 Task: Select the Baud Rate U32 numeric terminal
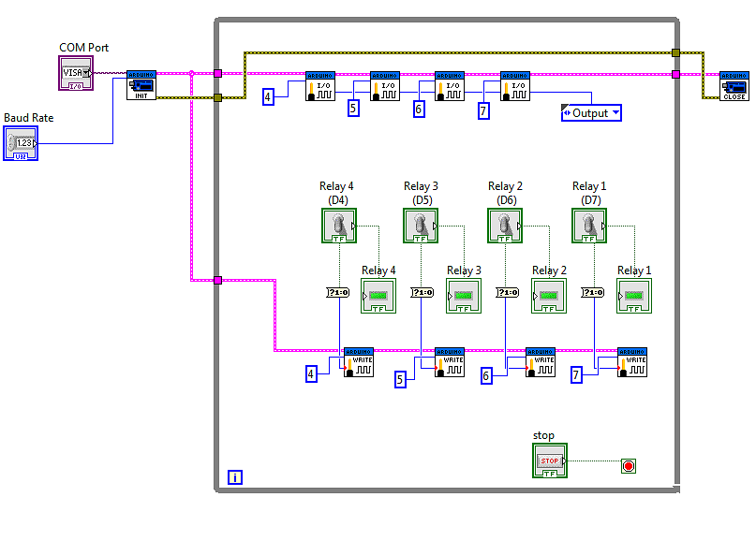click(21, 143)
